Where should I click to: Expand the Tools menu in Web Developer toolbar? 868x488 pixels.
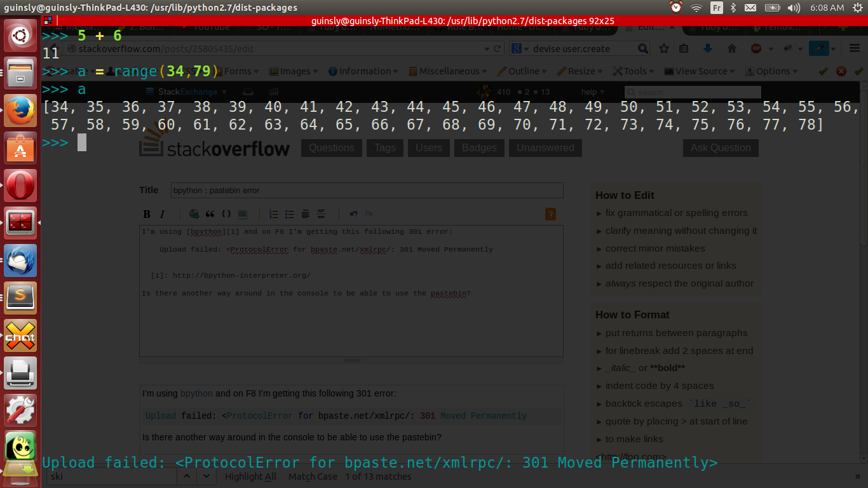635,71
